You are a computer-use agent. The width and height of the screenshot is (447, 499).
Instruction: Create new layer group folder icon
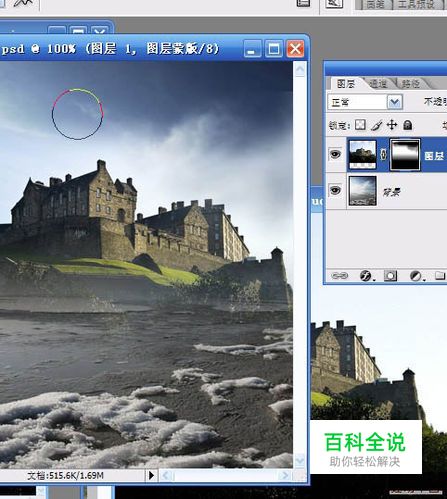440,275
